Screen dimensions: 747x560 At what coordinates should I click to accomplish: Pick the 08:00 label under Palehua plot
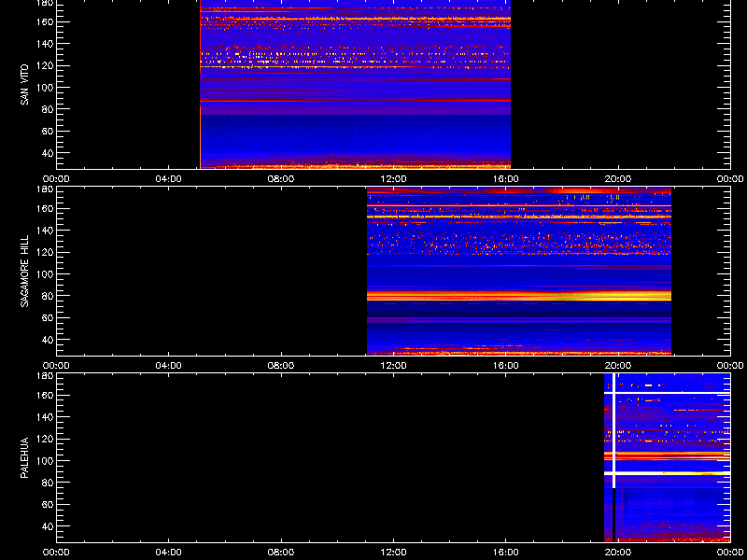click(x=281, y=553)
